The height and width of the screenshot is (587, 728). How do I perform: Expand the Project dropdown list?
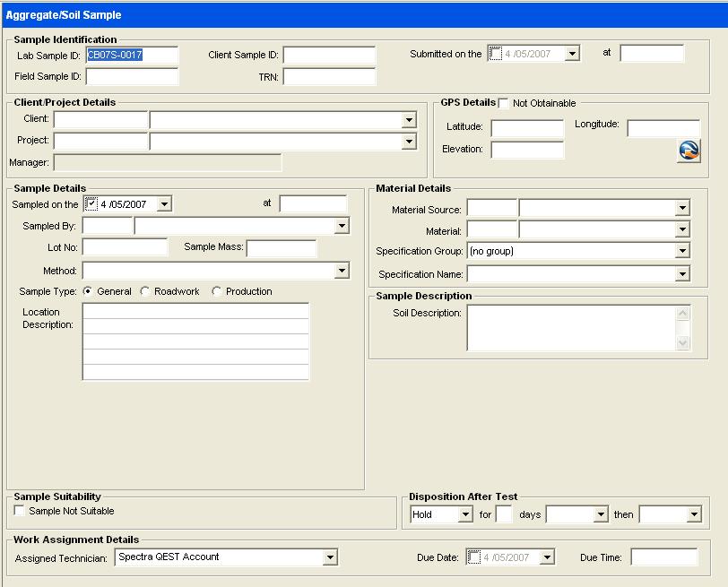[409, 142]
